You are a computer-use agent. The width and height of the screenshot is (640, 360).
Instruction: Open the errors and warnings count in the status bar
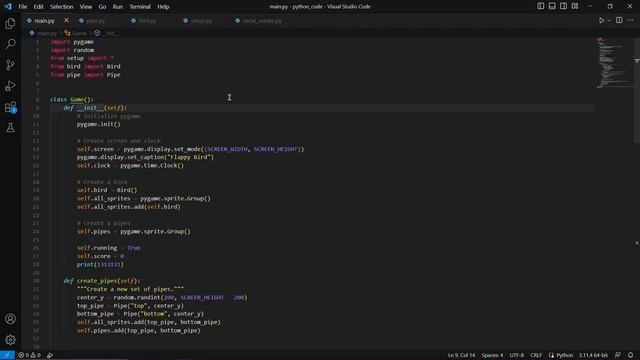(29, 355)
